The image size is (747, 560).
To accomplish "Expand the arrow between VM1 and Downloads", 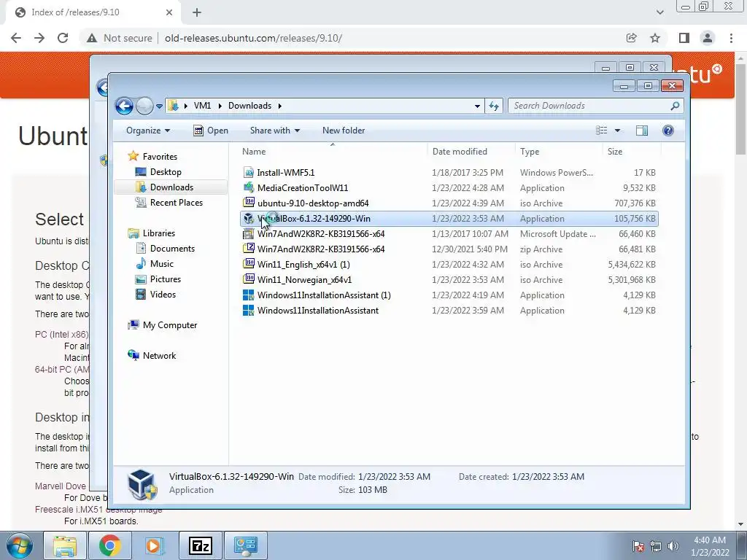I will coord(220,106).
